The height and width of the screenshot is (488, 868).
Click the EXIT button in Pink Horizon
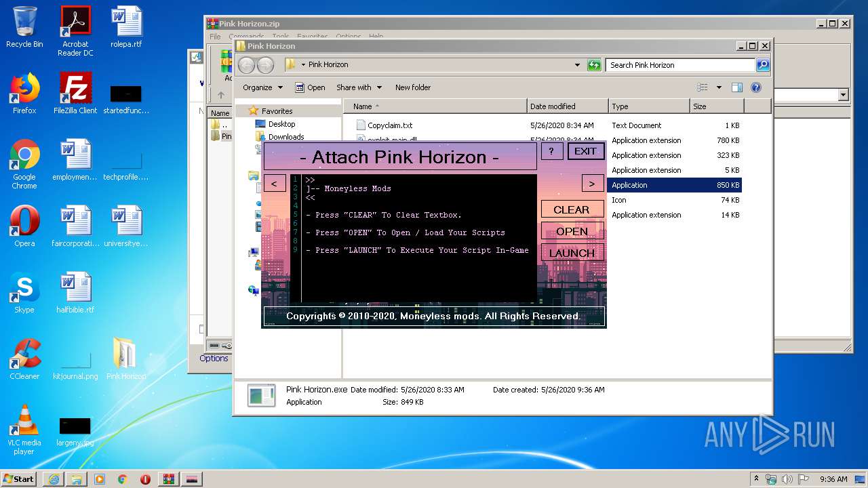[585, 151]
